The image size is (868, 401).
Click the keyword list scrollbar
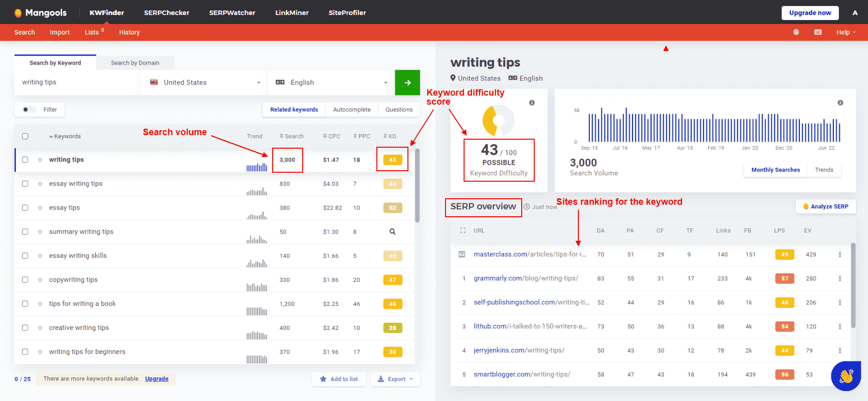(417, 185)
